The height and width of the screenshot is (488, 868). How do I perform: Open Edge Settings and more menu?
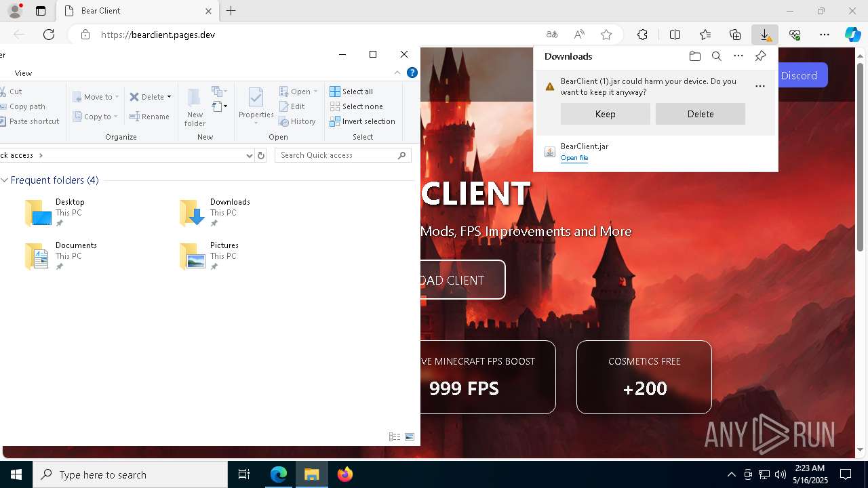825,35
